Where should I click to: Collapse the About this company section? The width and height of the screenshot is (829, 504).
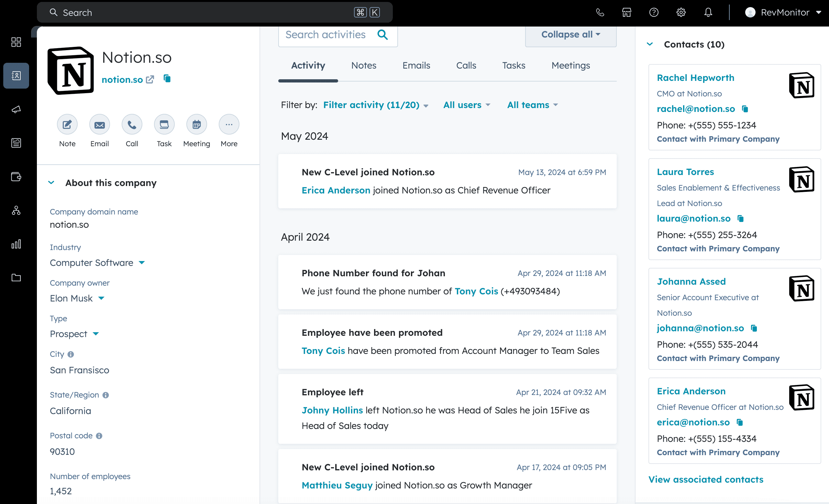point(51,183)
